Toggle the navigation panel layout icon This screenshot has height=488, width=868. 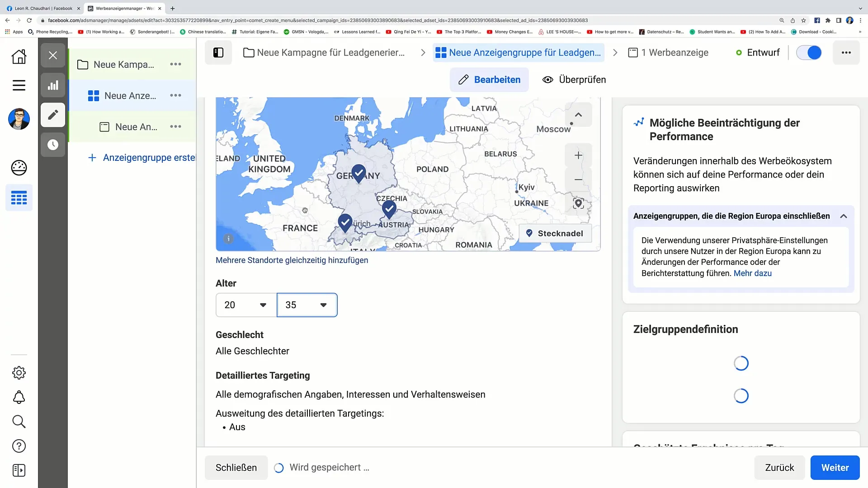(x=218, y=52)
